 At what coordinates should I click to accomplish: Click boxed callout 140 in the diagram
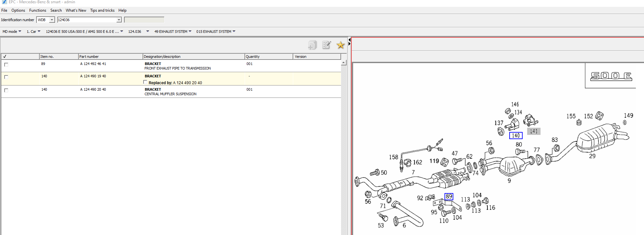pyautogui.click(x=516, y=136)
